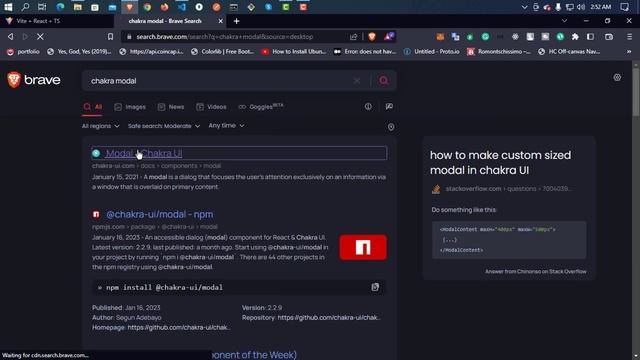Open the @chakra-ui/modal - npm result
This screenshot has height=360, width=640.
(160, 214)
